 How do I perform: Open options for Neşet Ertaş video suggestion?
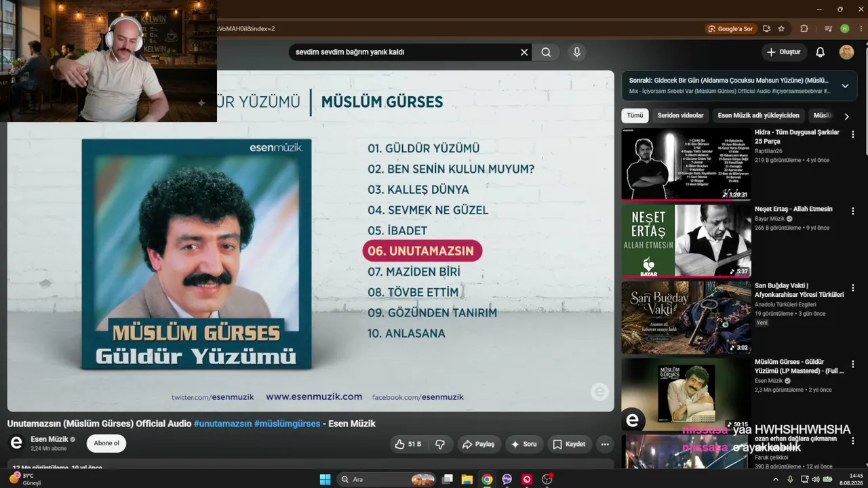click(x=852, y=211)
